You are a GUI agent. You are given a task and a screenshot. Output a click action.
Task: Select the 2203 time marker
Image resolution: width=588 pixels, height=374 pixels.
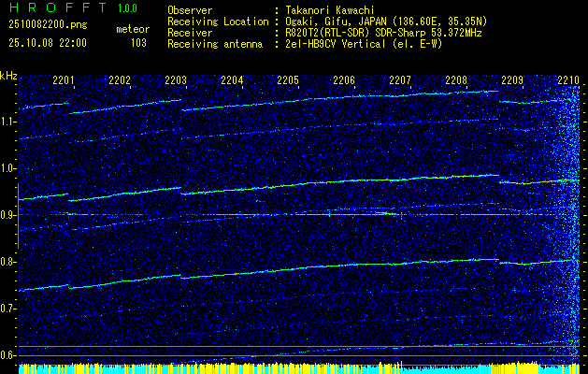click(176, 80)
